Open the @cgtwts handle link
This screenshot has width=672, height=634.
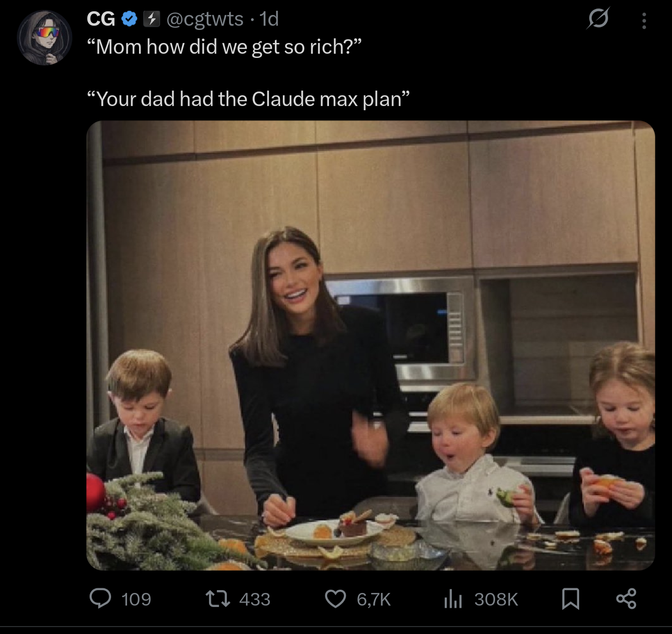click(205, 19)
